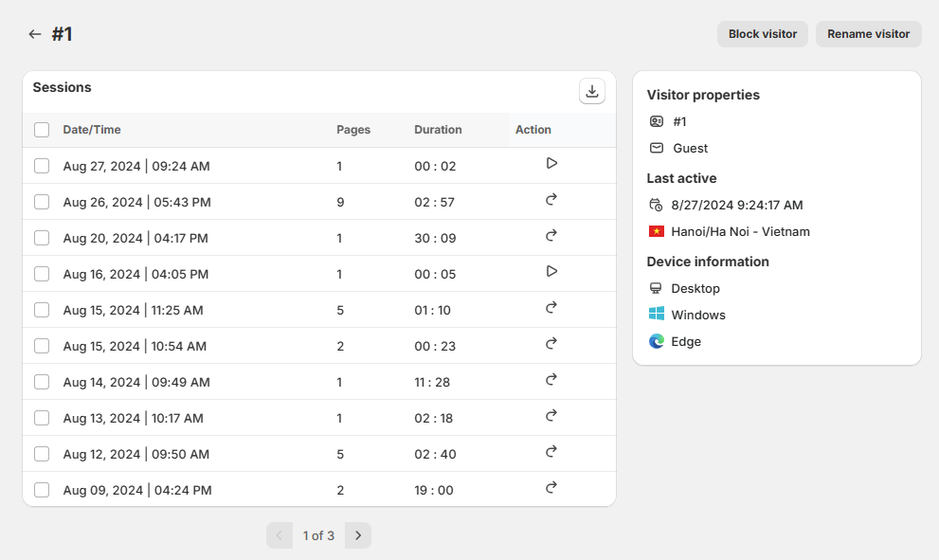939x560 pixels.
Task: Download sessions using the export icon
Action: point(592,91)
